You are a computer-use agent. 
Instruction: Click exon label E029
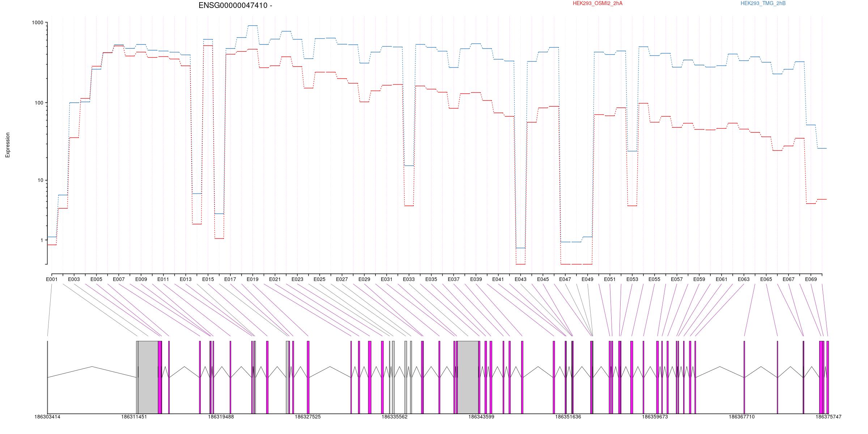(364, 279)
